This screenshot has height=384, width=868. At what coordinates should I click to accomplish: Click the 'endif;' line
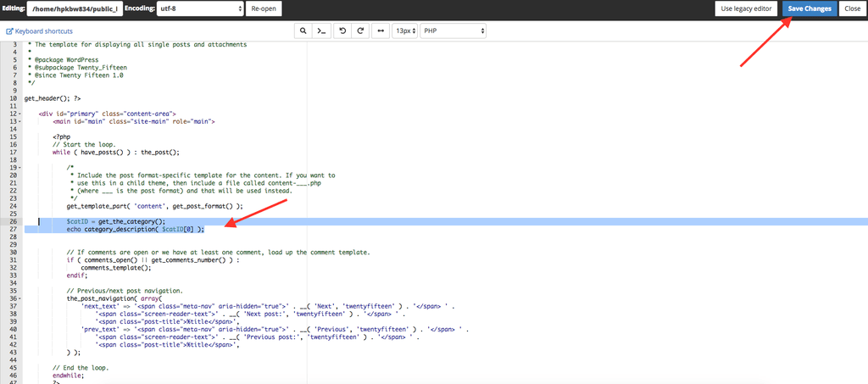(77, 275)
